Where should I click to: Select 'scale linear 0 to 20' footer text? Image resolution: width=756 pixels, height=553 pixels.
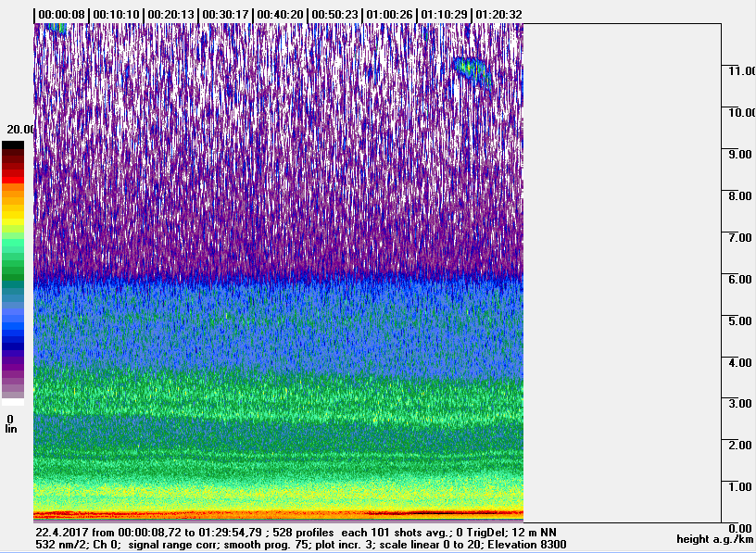pos(431,545)
